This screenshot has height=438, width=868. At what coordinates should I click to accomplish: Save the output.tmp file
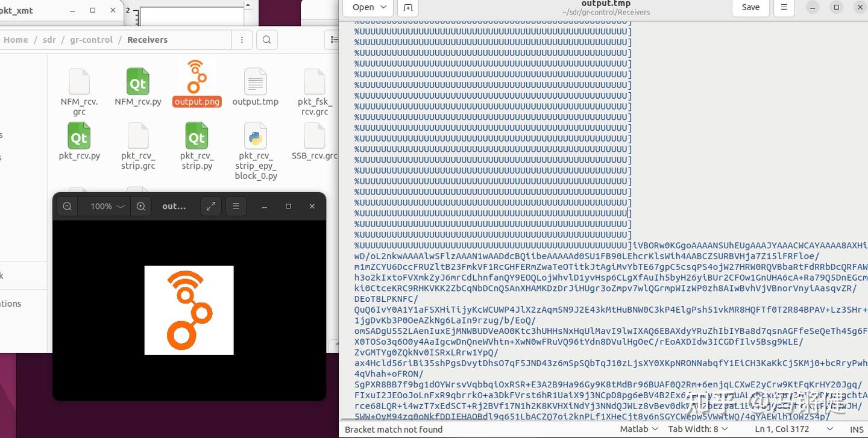pyautogui.click(x=750, y=7)
